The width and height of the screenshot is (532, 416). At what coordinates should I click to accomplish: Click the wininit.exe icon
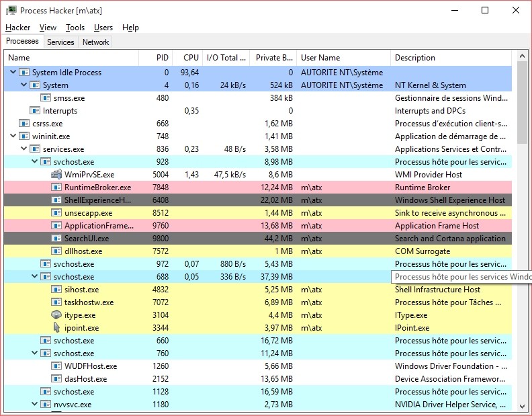point(24,136)
